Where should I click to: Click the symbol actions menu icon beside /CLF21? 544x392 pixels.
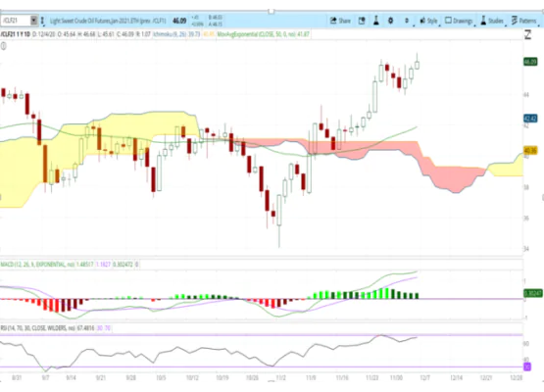tap(42, 21)
